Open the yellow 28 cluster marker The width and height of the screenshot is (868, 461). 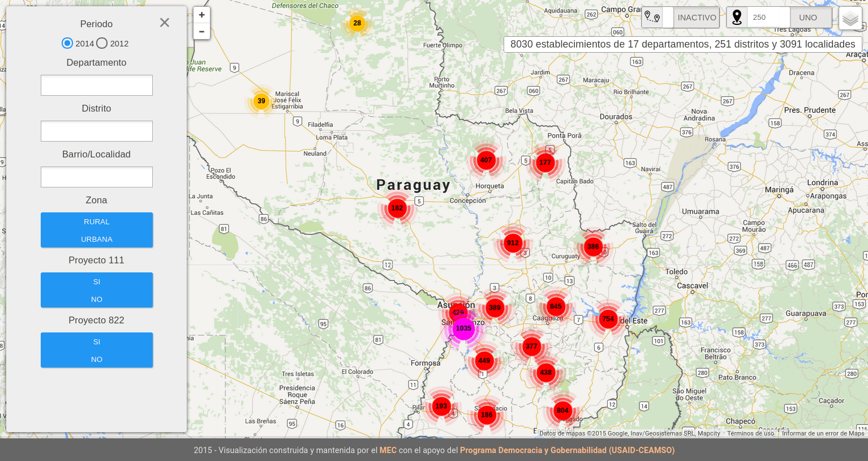click(x=357, y=23)
